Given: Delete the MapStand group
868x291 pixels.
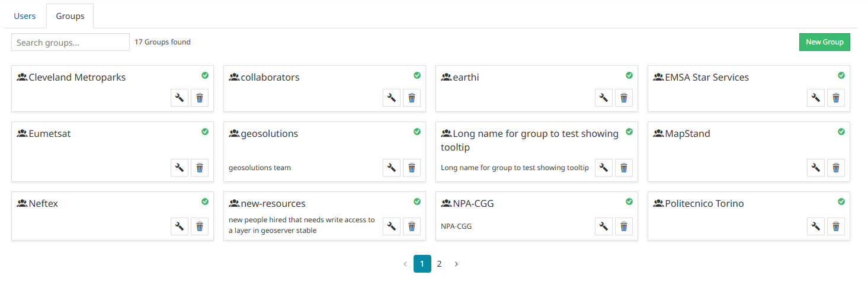Looking at the screenshot, I should (836, 168).
